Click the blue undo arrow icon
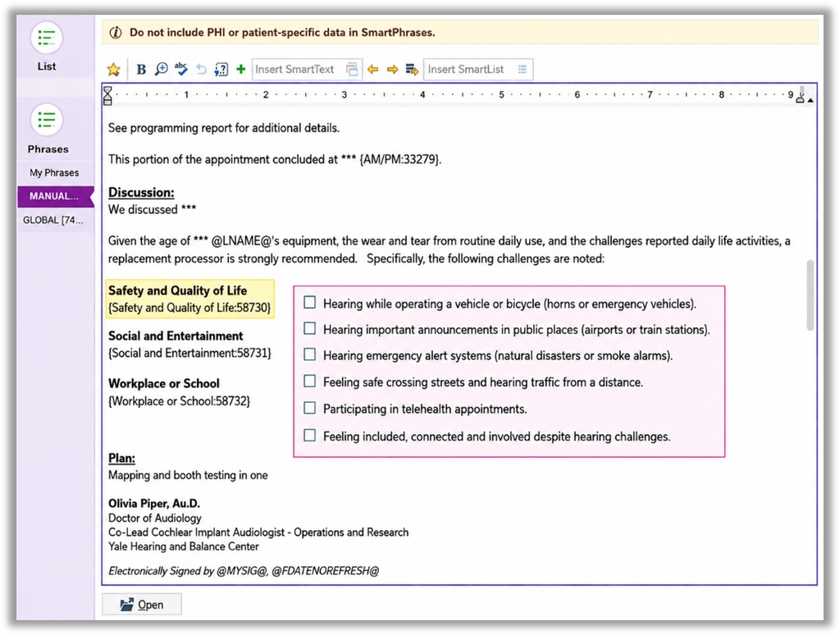The height and width of the screenshot is (635, 840). [201, 69]
